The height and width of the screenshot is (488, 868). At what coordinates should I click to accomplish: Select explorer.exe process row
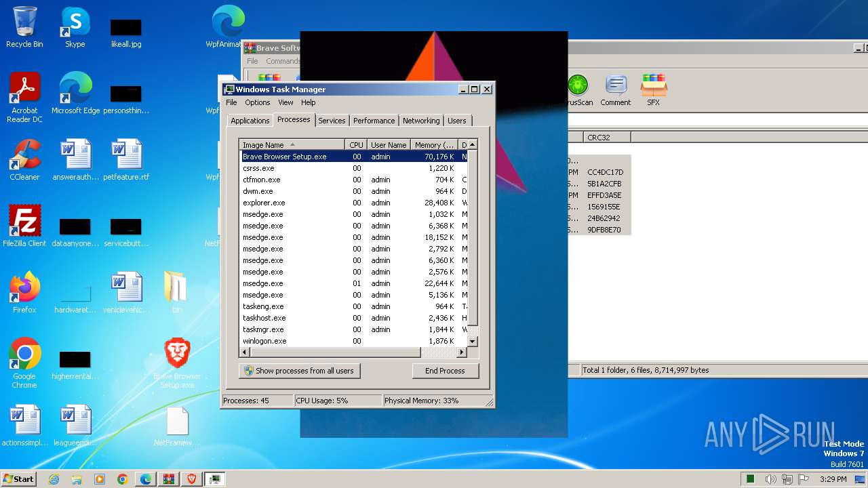pos(354,203)
